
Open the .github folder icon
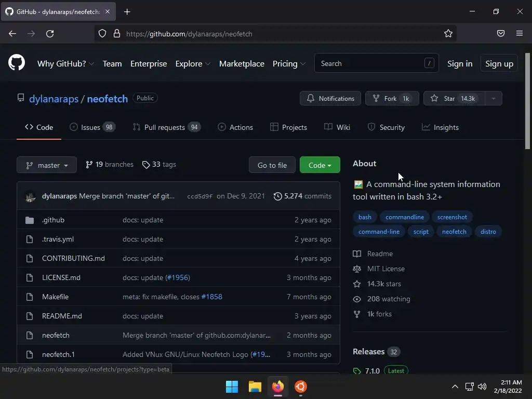[30, 220]
